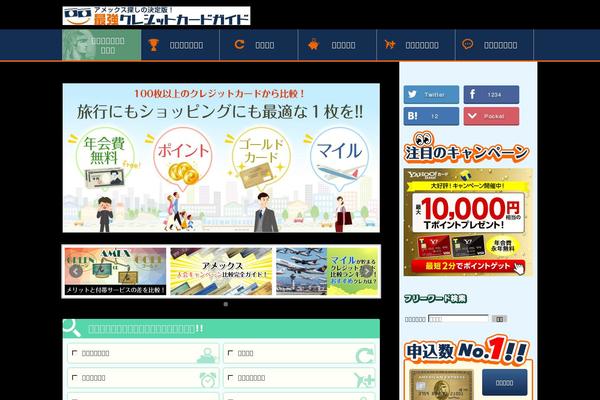
Task: Tick the checkbox in the piggy bank row
Action: [x=75, y=353]
